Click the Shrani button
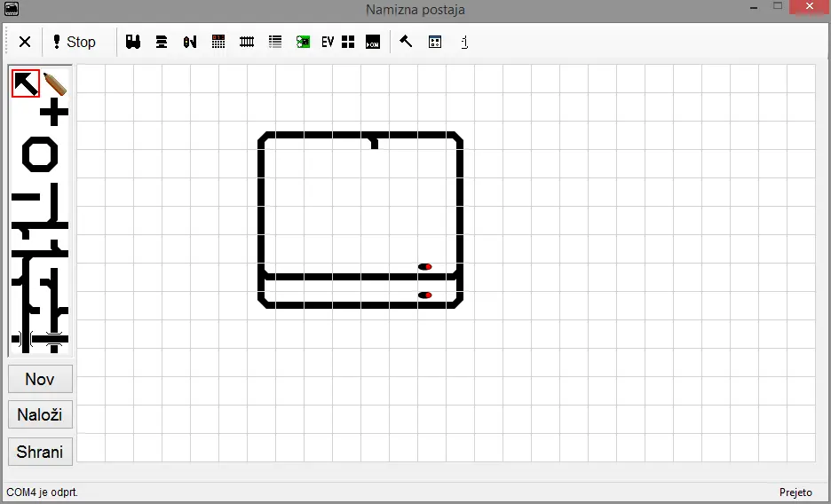 pos(40,452)
